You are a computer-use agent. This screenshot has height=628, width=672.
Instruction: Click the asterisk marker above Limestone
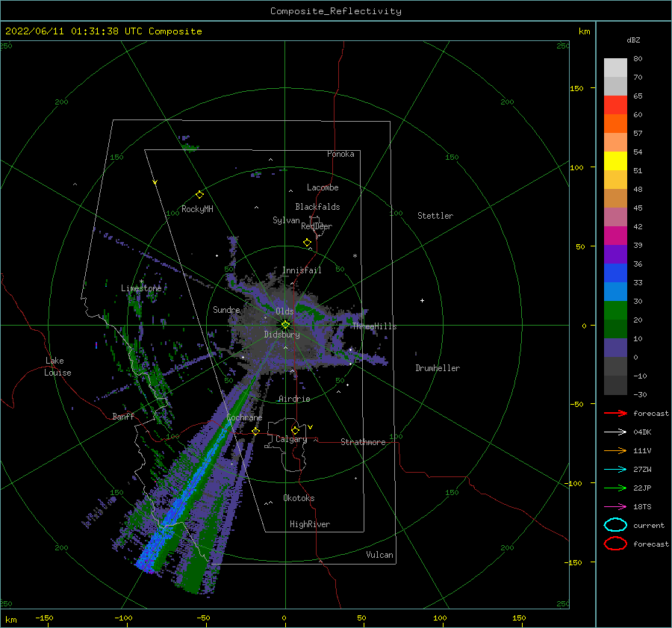pyautogui.click(x=141, y=282)
